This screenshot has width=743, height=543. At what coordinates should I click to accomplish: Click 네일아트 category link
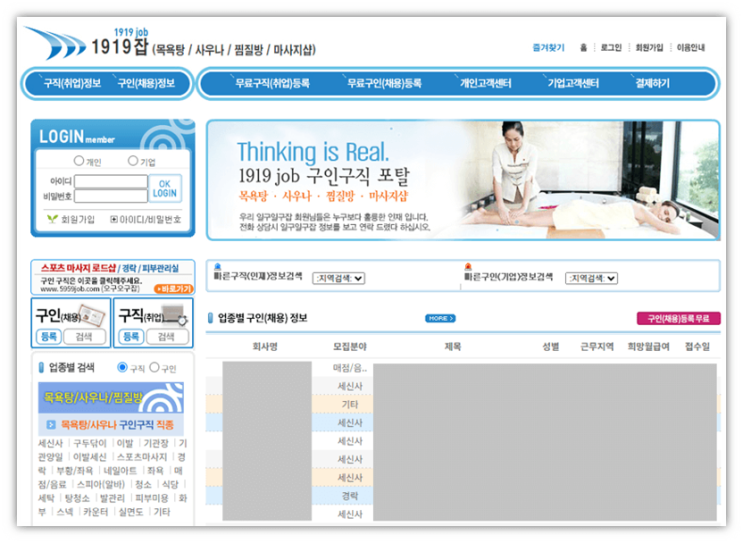point(120,471)
